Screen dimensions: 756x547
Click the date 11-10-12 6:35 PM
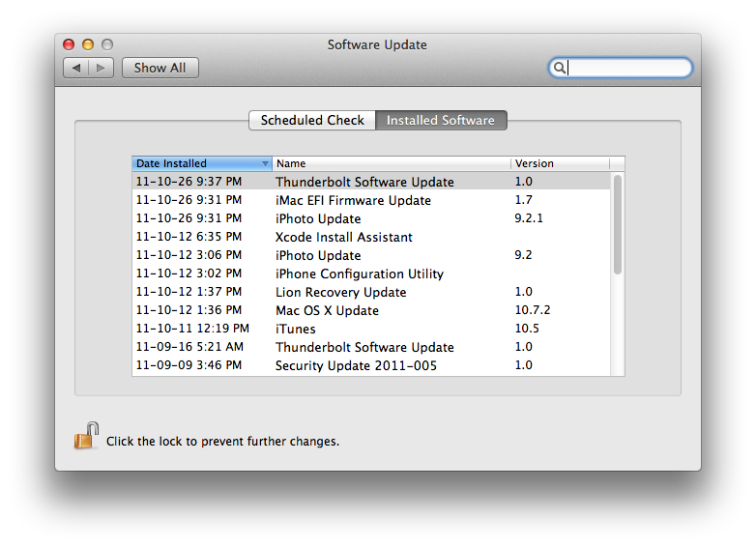point(189,237)
